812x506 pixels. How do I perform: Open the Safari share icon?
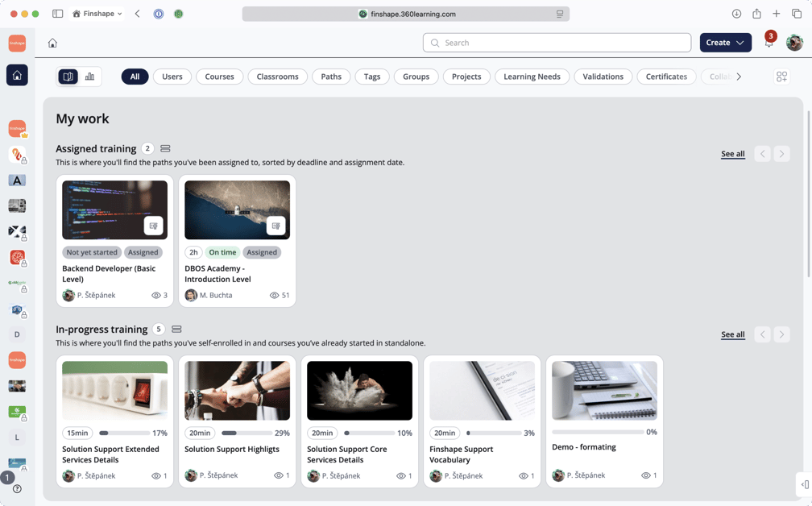(x=756, y=14)
